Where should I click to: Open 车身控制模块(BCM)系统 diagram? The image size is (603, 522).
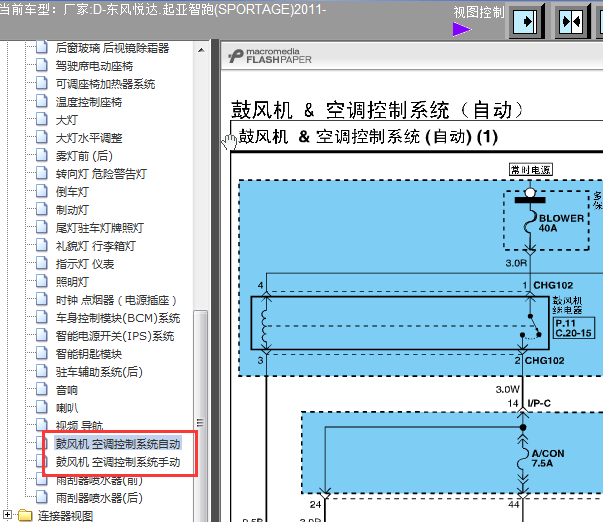(x=118, y=318)
